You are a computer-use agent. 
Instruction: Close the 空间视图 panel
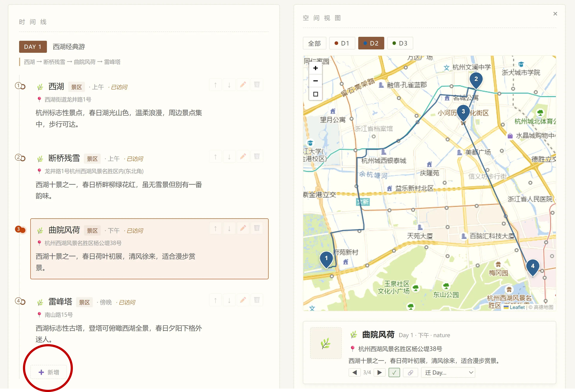[x=555, y=14]
